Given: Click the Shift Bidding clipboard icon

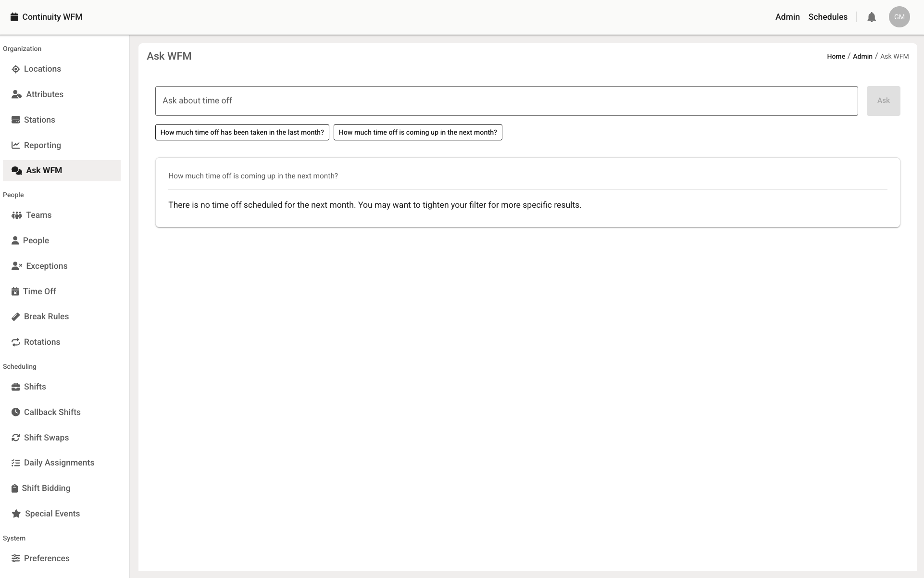Looking at the screenshot, I should tap(14, 489).
